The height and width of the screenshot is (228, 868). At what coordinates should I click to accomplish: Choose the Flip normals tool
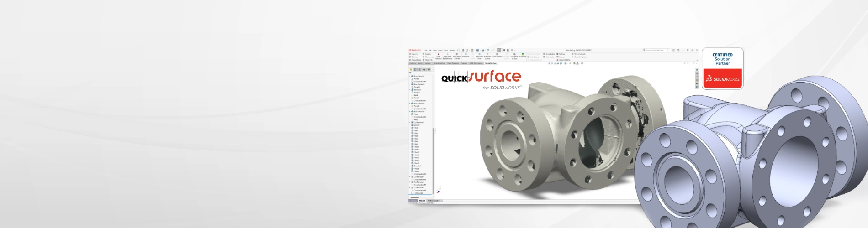(x=429, y=57)
